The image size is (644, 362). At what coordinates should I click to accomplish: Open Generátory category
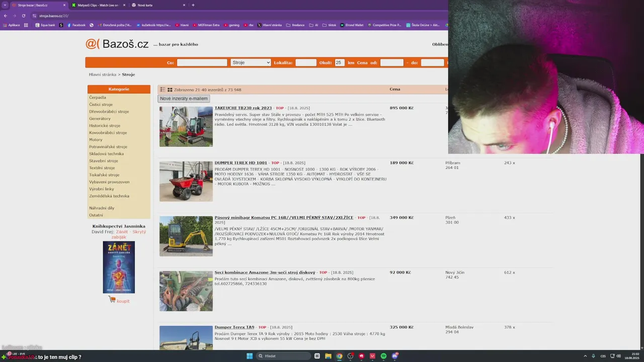tap(100, 119)
